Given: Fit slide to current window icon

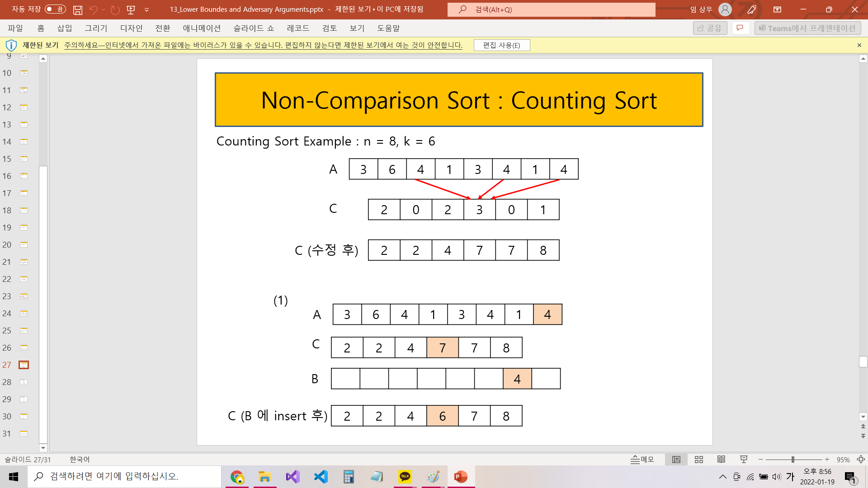Looking at the screenshot, I should 861,460.
